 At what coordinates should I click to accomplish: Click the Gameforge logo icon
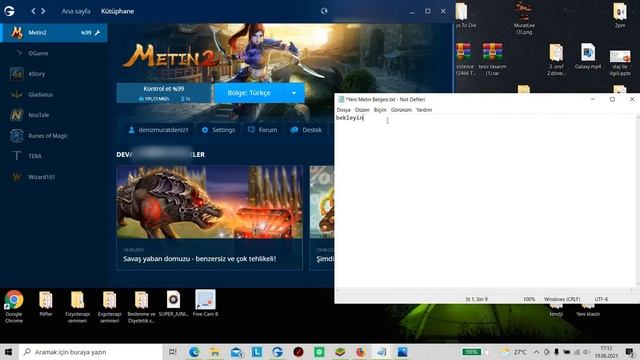(x=9, y=11)
